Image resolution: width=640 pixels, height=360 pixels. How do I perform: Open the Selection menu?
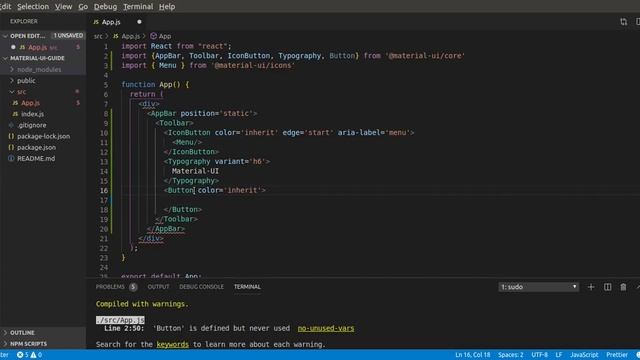tap(33, 7)
